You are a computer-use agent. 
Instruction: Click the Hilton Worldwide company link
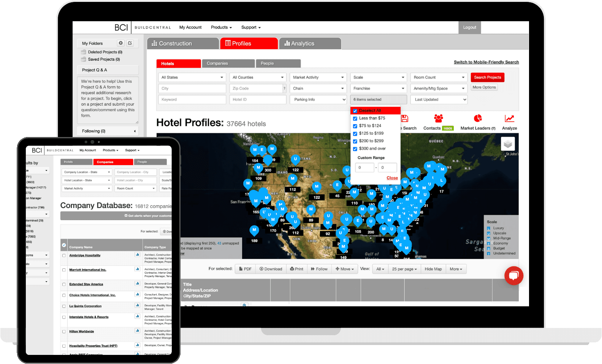pos(81,331)
